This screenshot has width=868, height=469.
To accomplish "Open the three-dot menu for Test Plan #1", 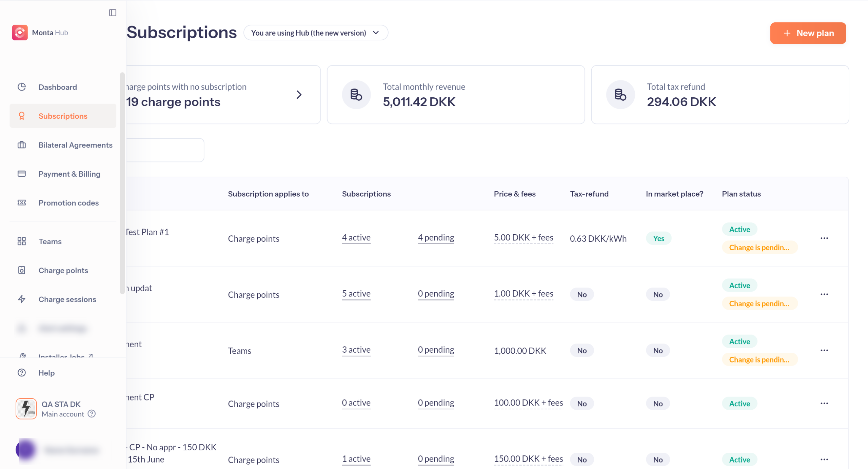I will [824, 238].
